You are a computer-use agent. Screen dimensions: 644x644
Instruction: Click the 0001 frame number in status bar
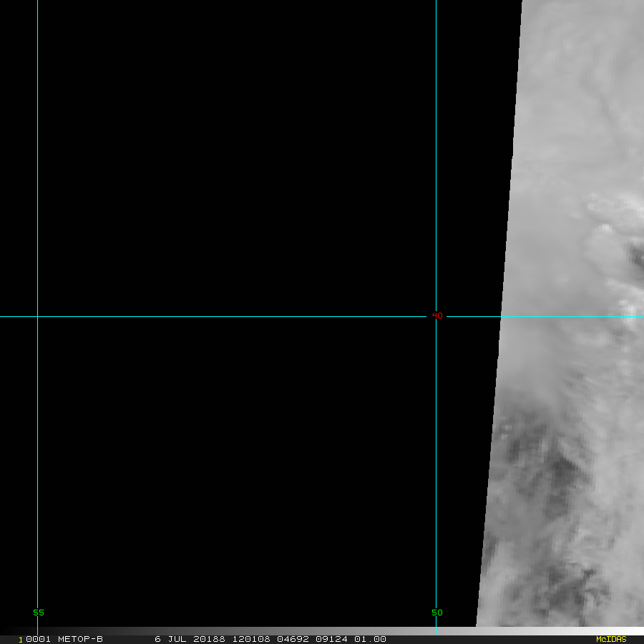34,639
